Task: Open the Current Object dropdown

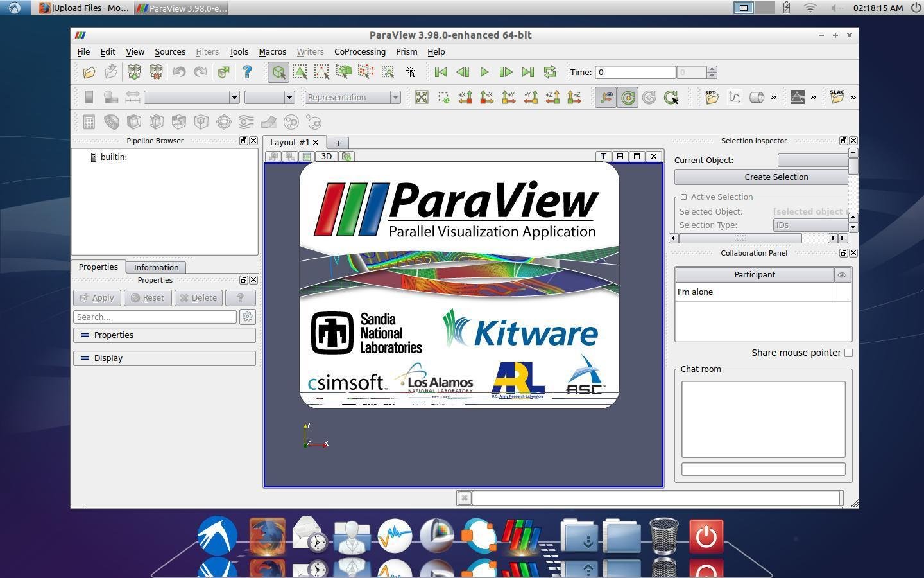Action: click(x=812, y=160)
